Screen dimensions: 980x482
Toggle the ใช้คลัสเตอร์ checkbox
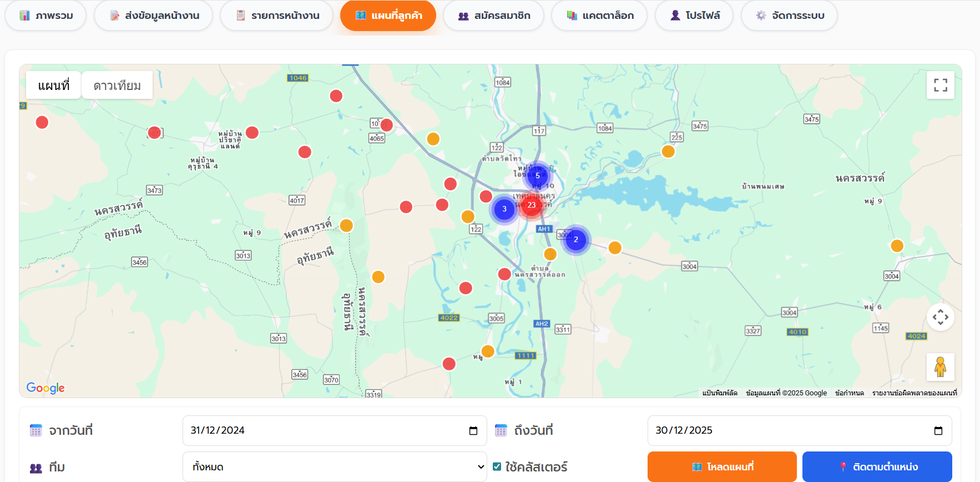coord(497,466)
